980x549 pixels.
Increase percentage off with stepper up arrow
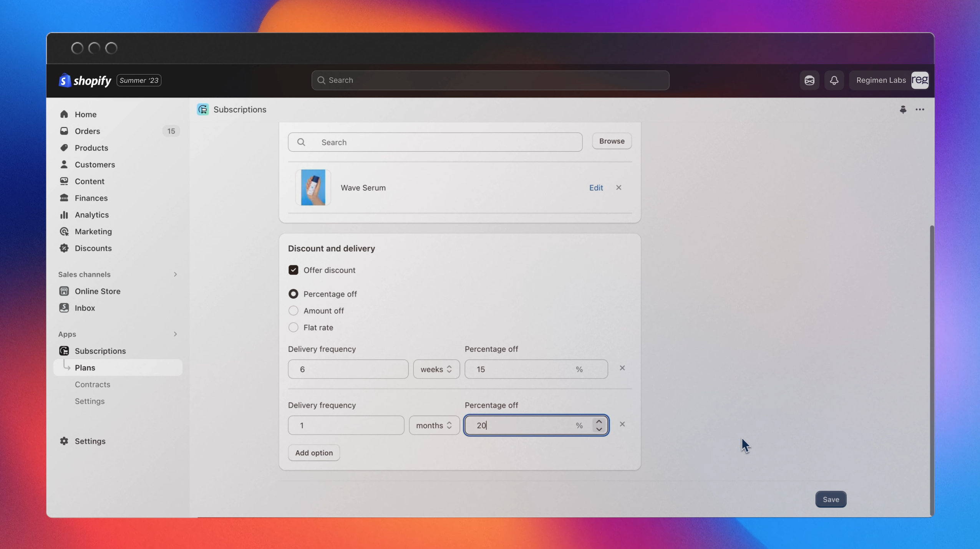[599, 422]
